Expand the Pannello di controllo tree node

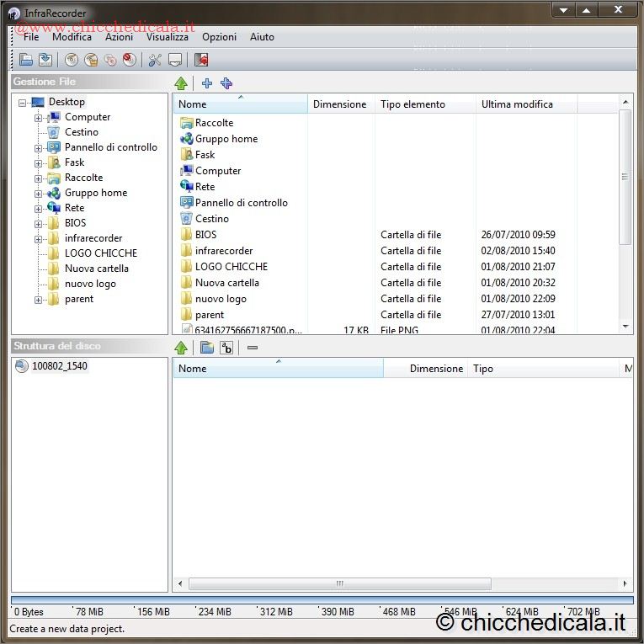38,148
